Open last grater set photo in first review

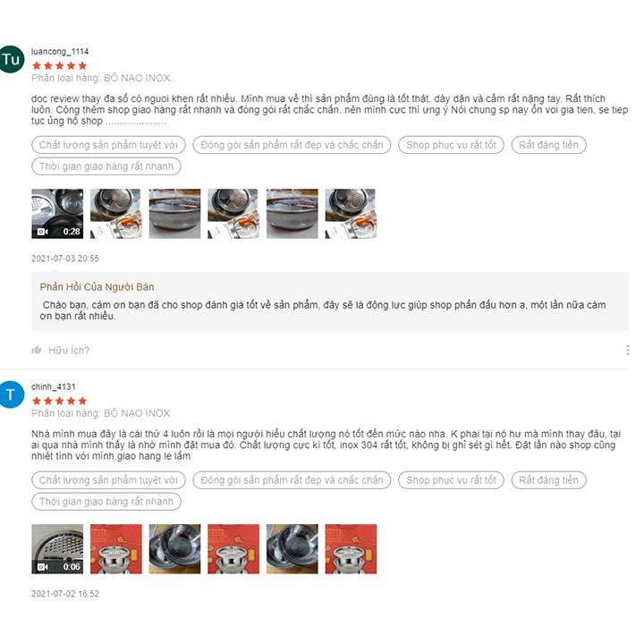(351, 214)
